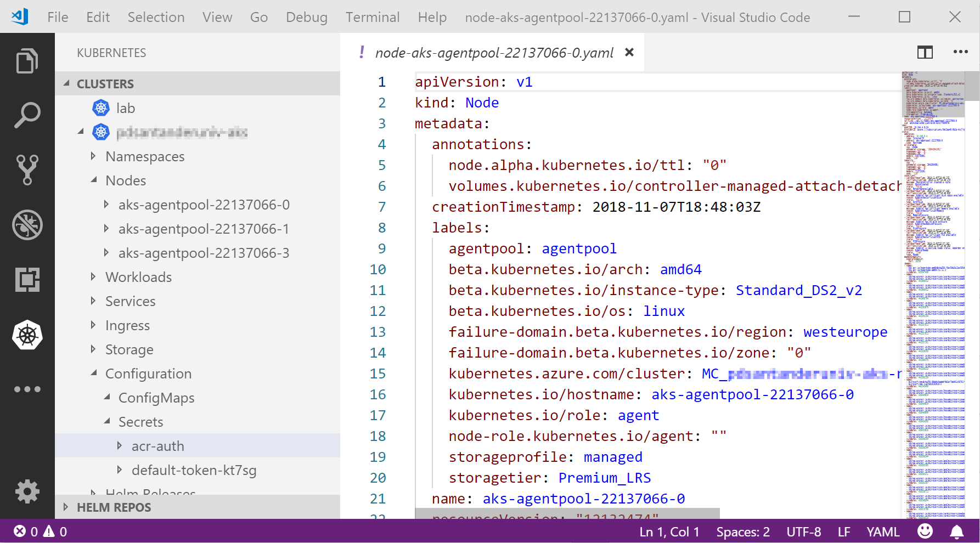Select the default-token-kt7sg secret
This screenshot has width=980, height=543.
click(194, 470)
